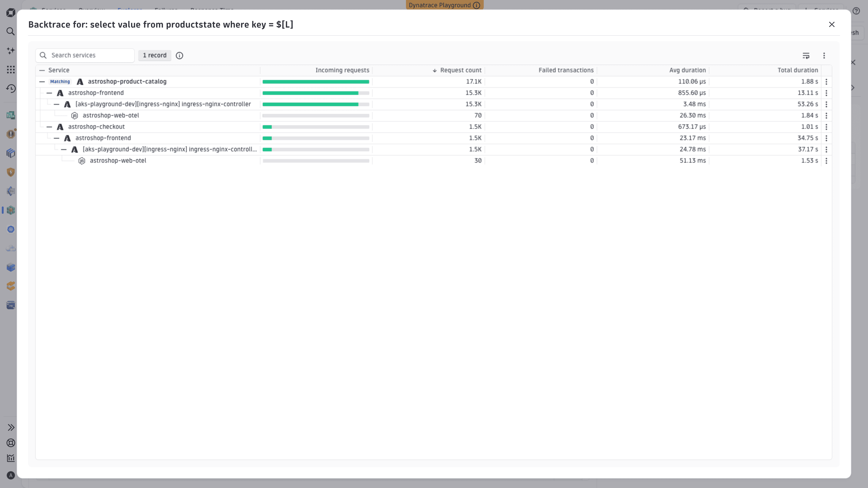868x488 pixels.
Task: Open the Kubernetes wheel icon in sidebar
Action: (x=11, y=229)
